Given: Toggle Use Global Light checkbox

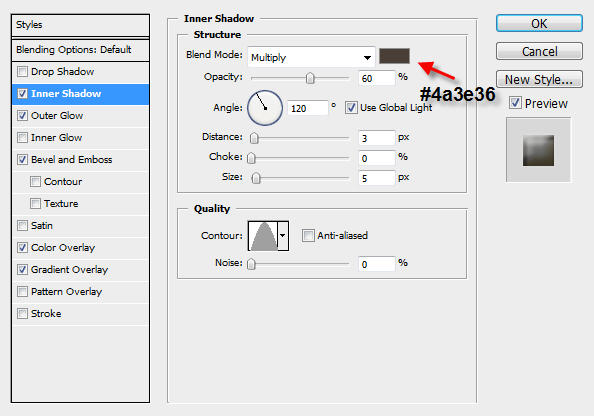Looking at the screenshot, I should [351, 108].
